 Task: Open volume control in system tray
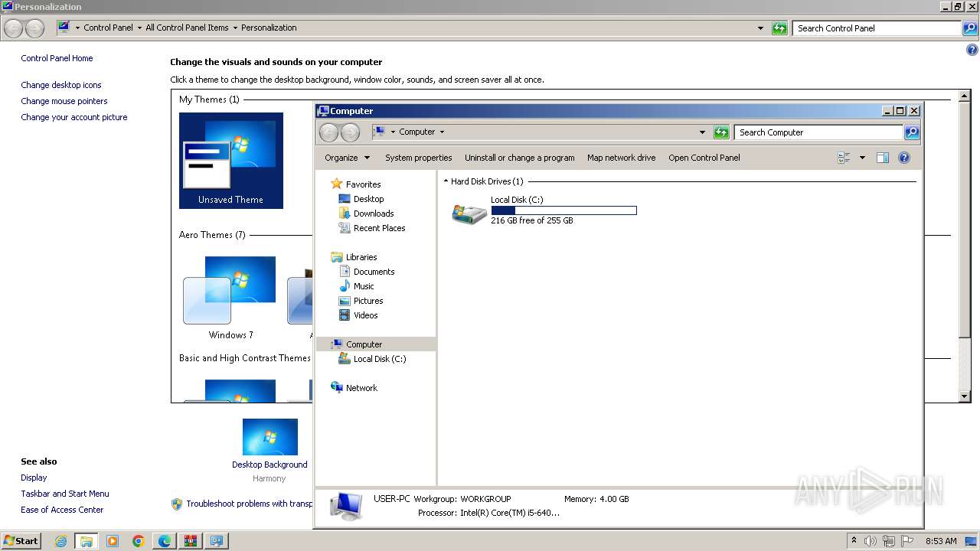[871, 541]
